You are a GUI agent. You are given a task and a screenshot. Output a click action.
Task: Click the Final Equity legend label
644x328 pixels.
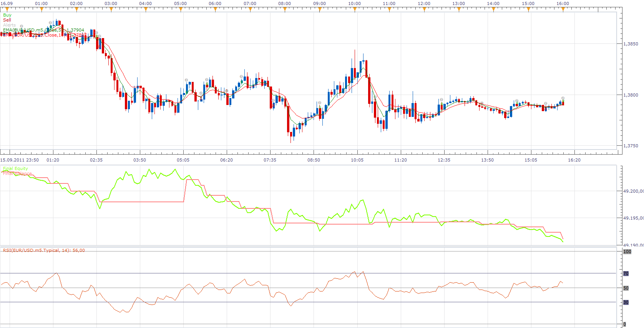click(x=15, y=168)
